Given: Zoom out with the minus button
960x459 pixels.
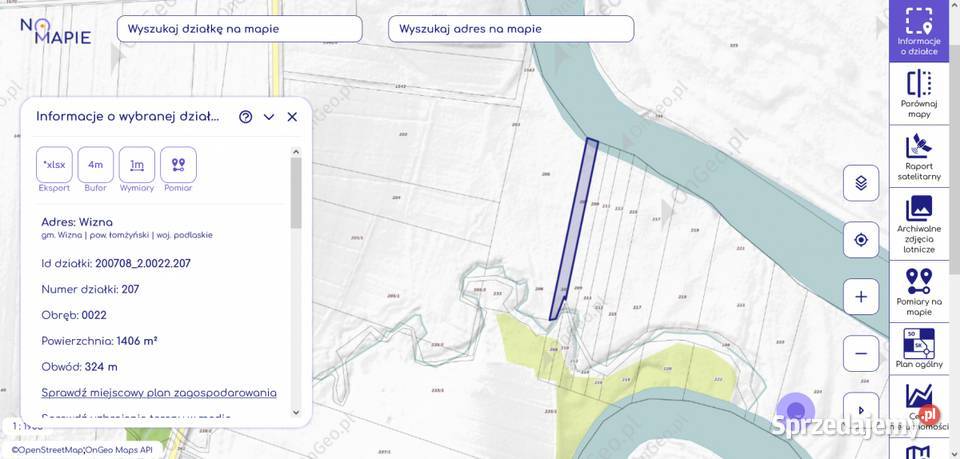Looking at the screenshot, I should click(x=861, y=354).
